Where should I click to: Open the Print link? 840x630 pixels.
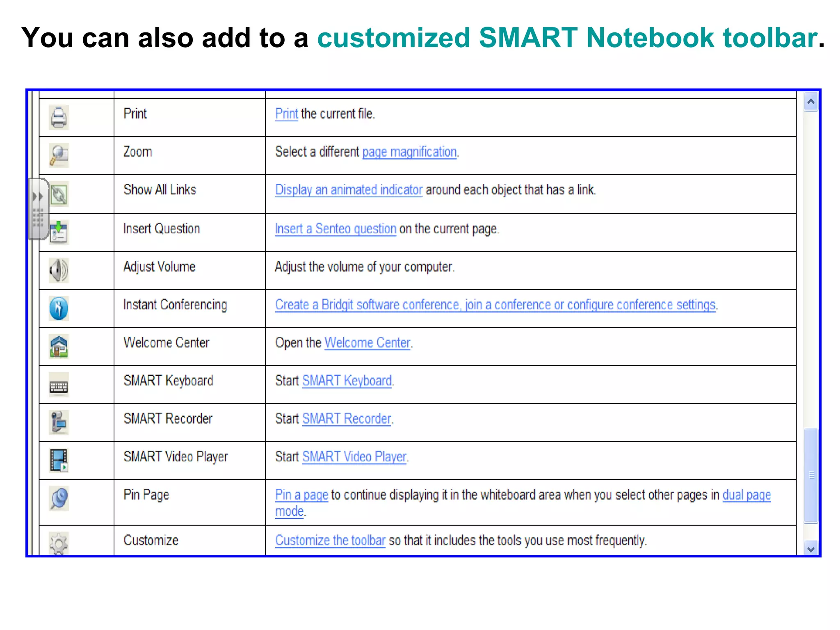tap(286, 114)
